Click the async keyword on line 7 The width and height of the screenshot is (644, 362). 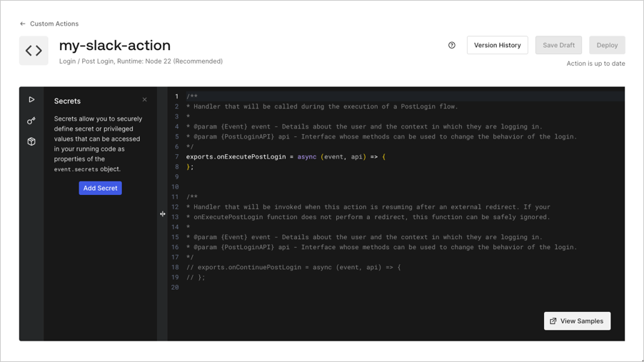307,156
